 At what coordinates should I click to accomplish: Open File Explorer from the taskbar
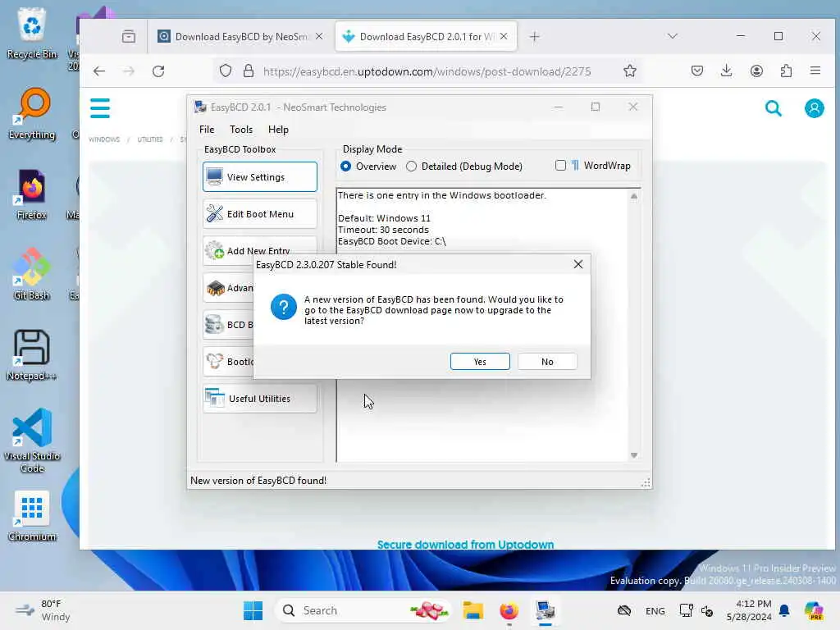(473, 610)
